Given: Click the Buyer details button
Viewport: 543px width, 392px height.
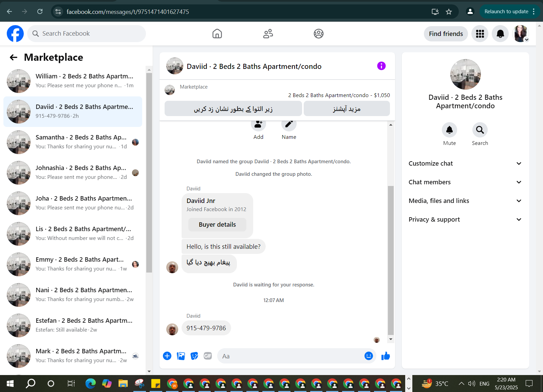Looking at the screenshot, I should point(217,224).
